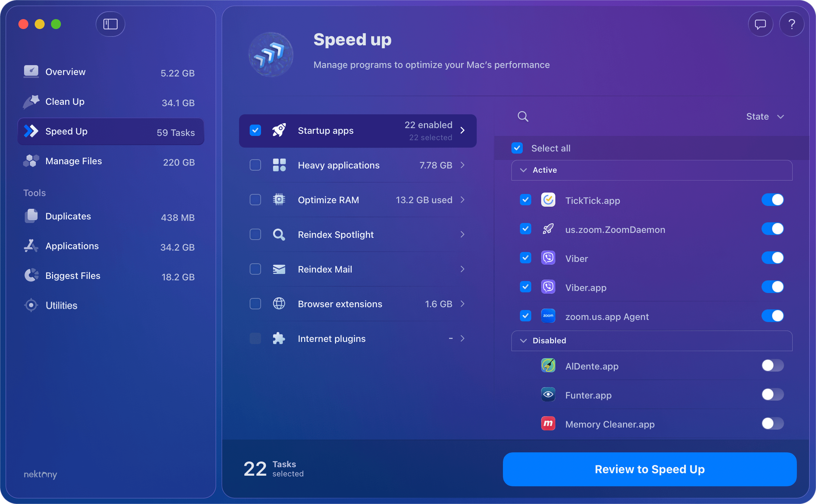Image resolution: width=816 pixels, height=504 pixels.
Task: Open the Duplicates tool
Action: (x=68, y=216)
